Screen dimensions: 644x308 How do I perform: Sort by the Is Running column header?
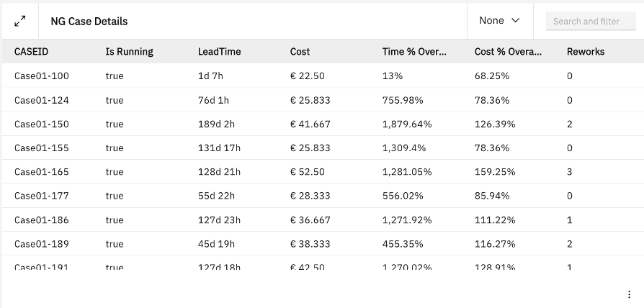pos(130,52)
